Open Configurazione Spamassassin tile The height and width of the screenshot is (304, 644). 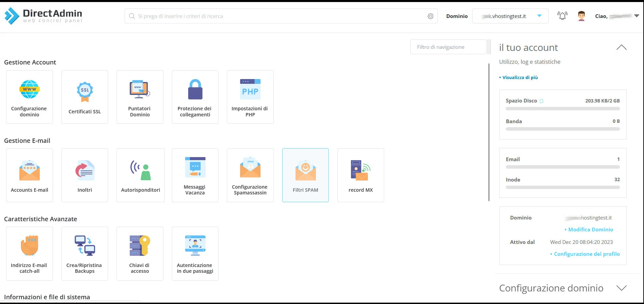coord(250,175)
